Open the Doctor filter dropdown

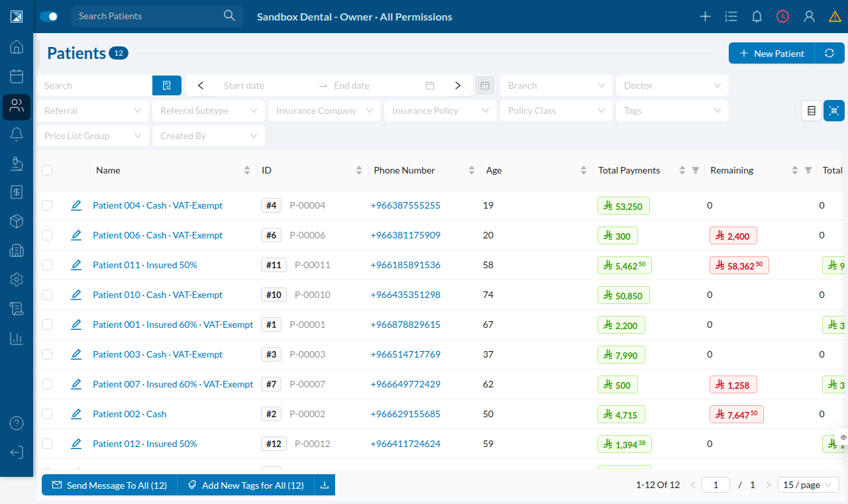point(672,85)
